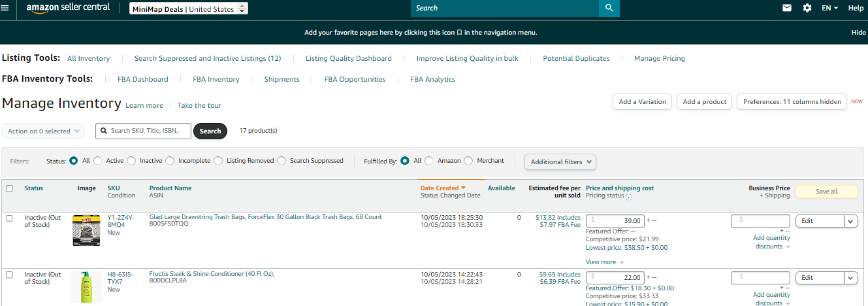This screenshot has width=868, height=306.
Task: Click the Amazon Seller Central logo
Action: [68, 8]
